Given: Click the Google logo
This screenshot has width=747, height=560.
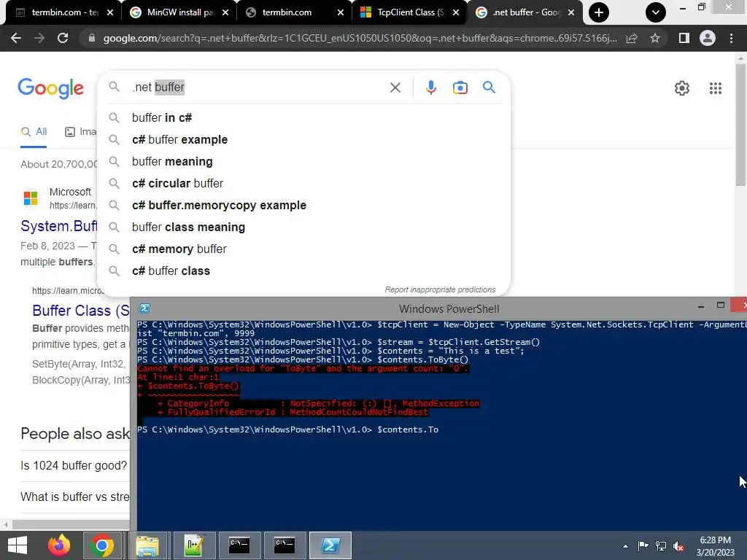Looking at the screenshot, I should tap(50, 88).
